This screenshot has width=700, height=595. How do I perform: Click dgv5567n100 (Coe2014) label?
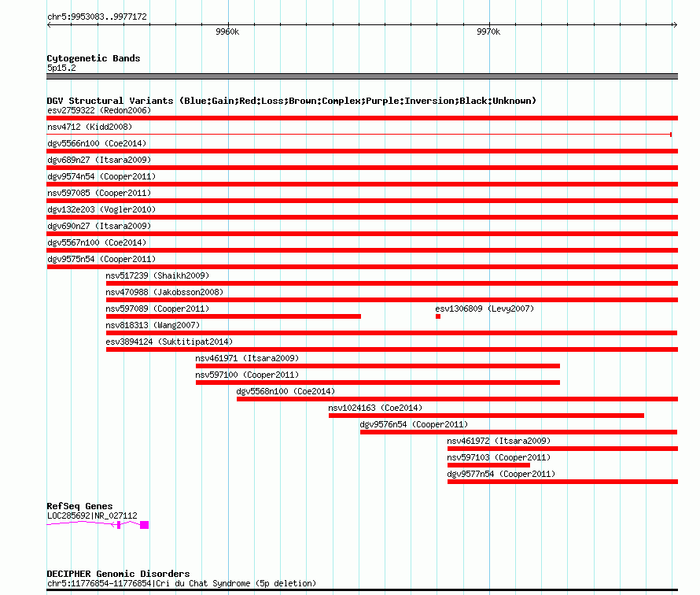coord(97,242)
